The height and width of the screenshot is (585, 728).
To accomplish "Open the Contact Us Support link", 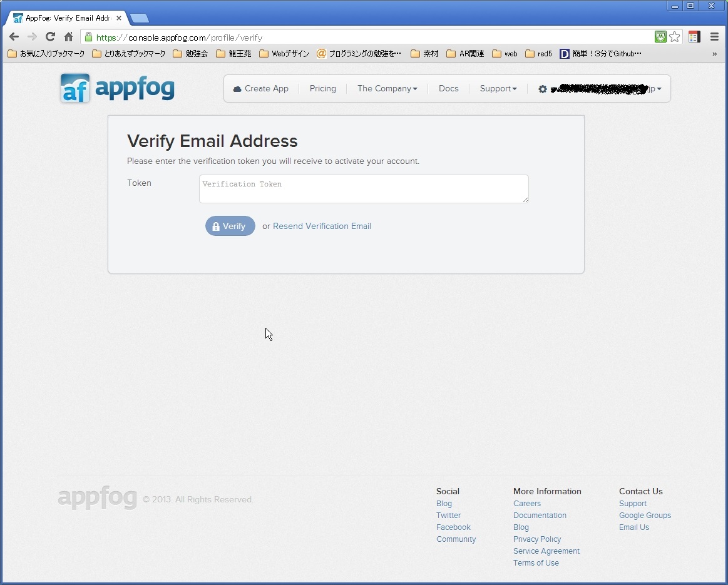I will coord(633,504).
